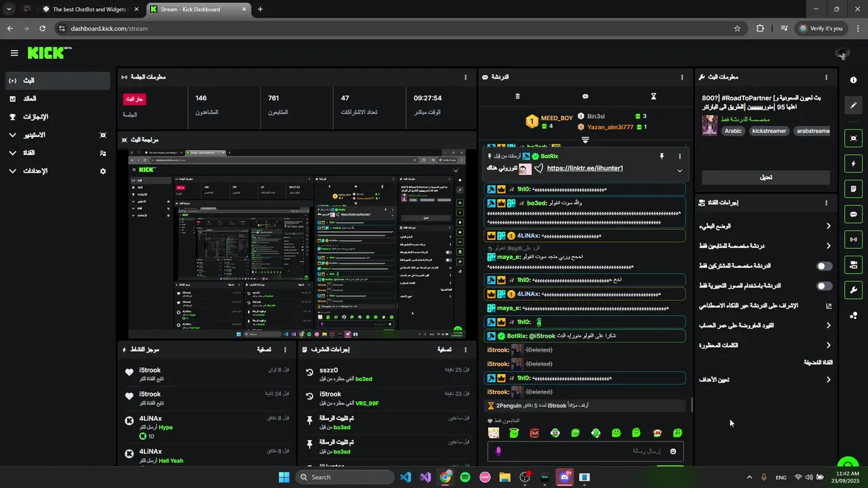
Task: Collapse the leaderboard with the double-line arrow
Action: point(585,140)
